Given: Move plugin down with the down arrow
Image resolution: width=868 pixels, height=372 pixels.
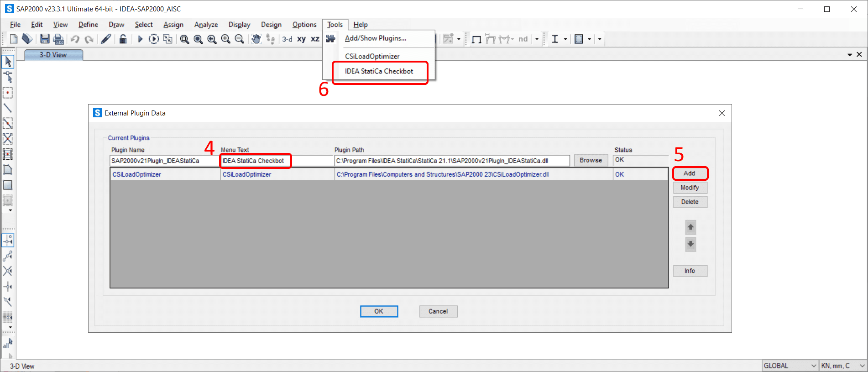Looking at the screenshot, I should 690,244.
